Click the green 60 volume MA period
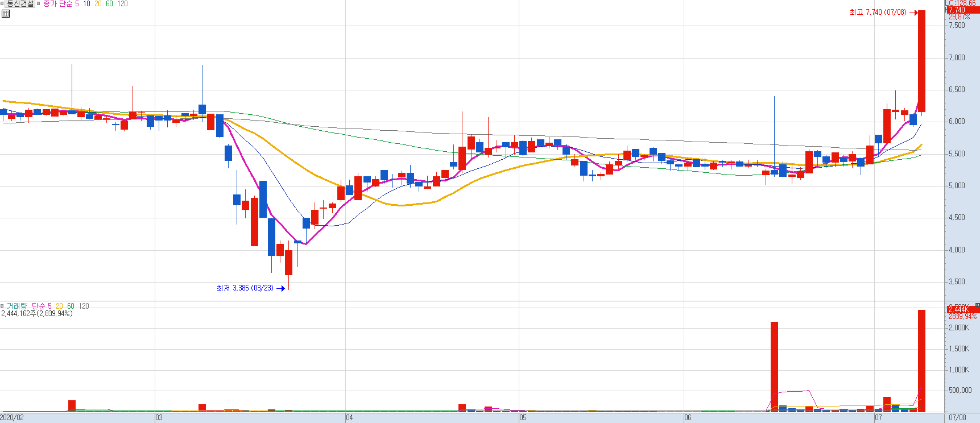This screenshot has height=423, width=980. (x=71, y=306)
